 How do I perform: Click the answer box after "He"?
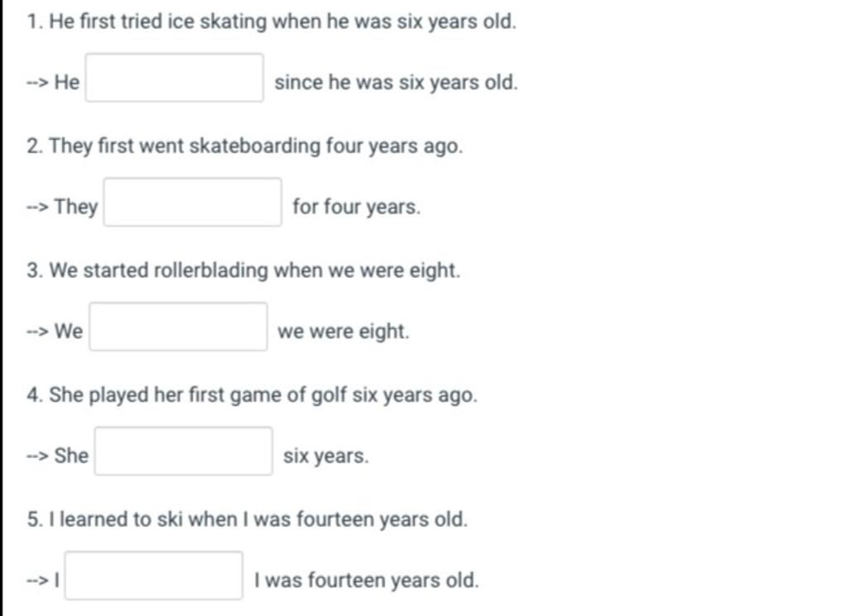tap(175, 77)
